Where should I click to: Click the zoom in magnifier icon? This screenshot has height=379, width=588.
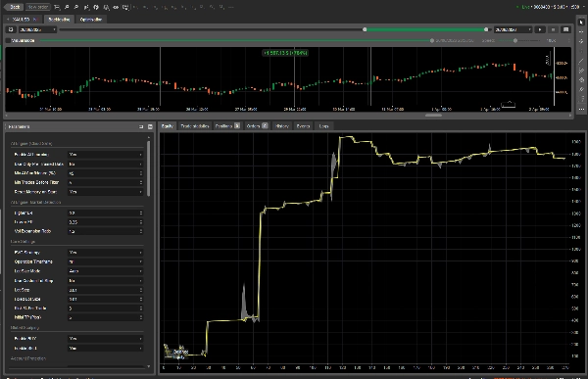pos(67,7)
